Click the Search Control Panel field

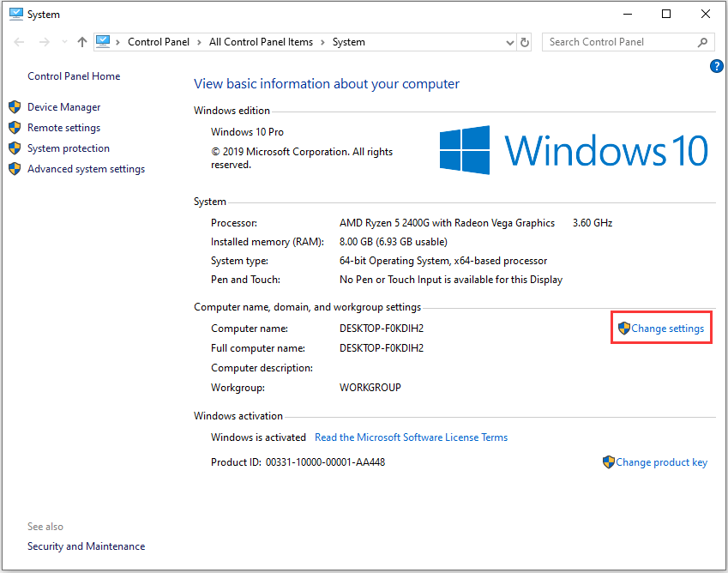[627, 42]
